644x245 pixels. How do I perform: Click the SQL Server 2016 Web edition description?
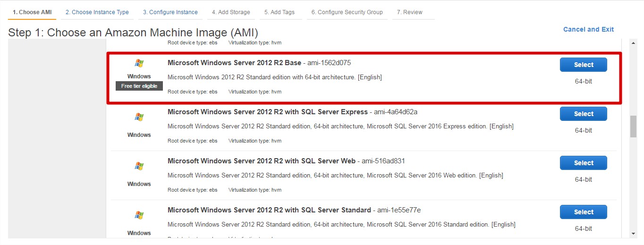click(335, 175)
